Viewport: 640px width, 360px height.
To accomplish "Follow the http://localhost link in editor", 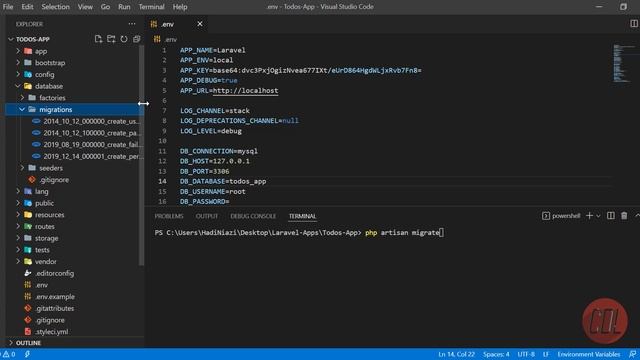I will pyautogui.click(x=246, y=91).
